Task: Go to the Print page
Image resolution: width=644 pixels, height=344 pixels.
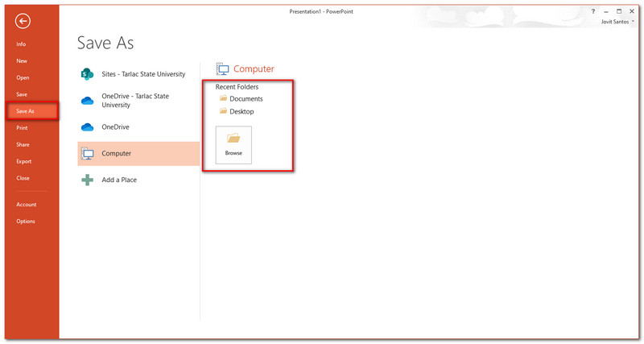Action: (x=22, y=128)
